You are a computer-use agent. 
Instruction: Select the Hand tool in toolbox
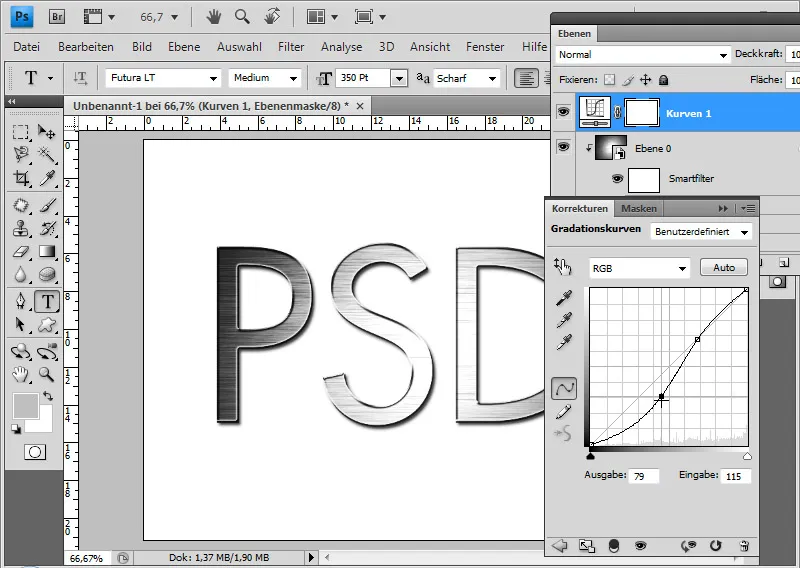coord(20,375)
